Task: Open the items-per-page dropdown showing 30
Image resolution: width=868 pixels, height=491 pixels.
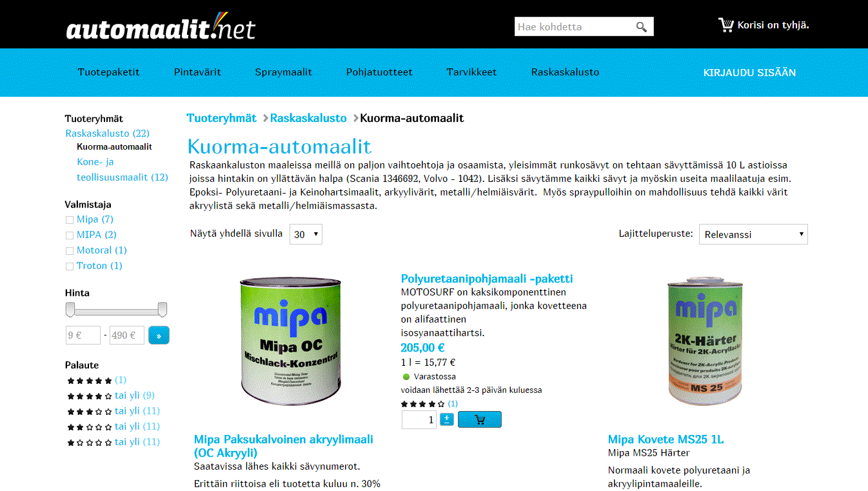Action: click(x=306, y=234)
